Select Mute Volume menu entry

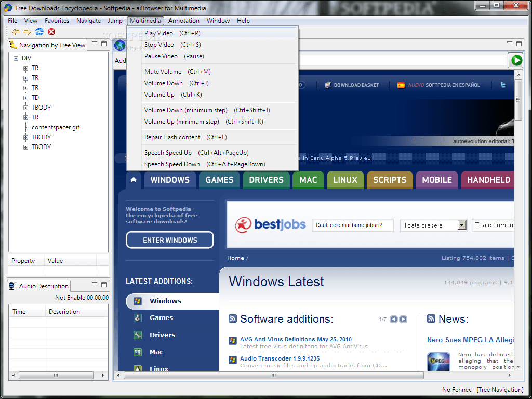coord(212,72)
